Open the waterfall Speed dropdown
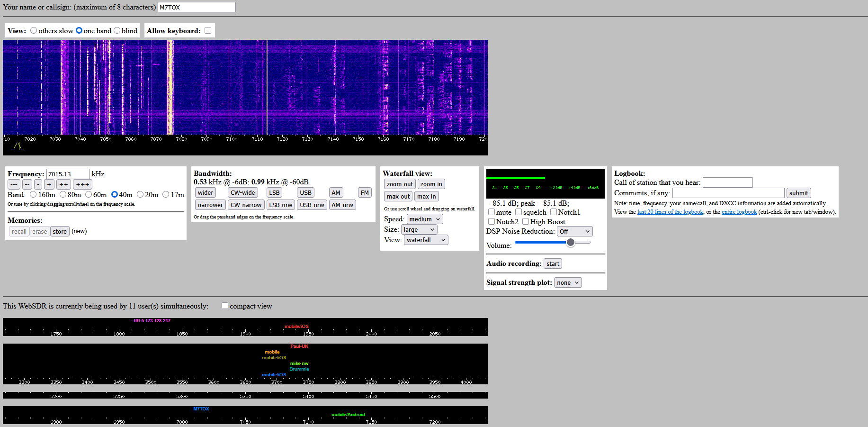The image size is (868, 427). [x=425, y=219]
